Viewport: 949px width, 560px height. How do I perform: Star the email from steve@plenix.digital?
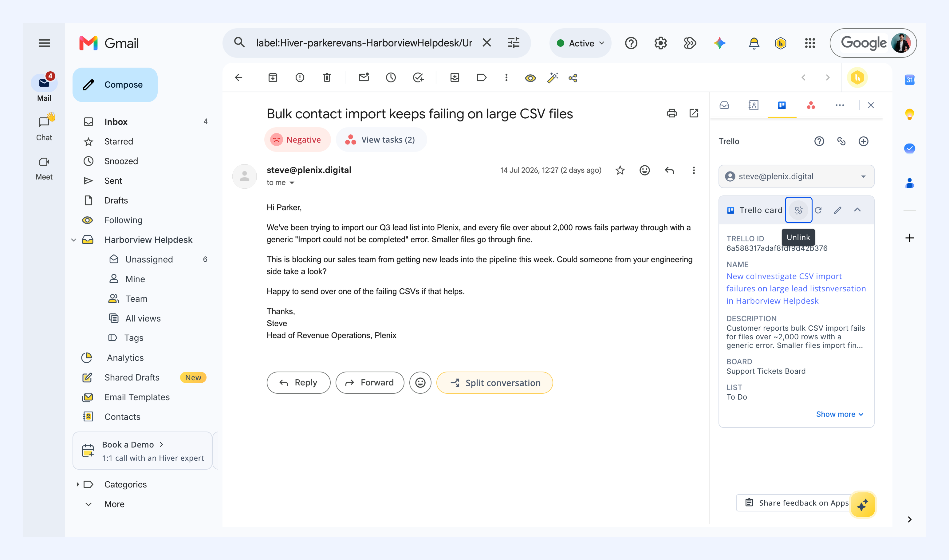[620, 171]
